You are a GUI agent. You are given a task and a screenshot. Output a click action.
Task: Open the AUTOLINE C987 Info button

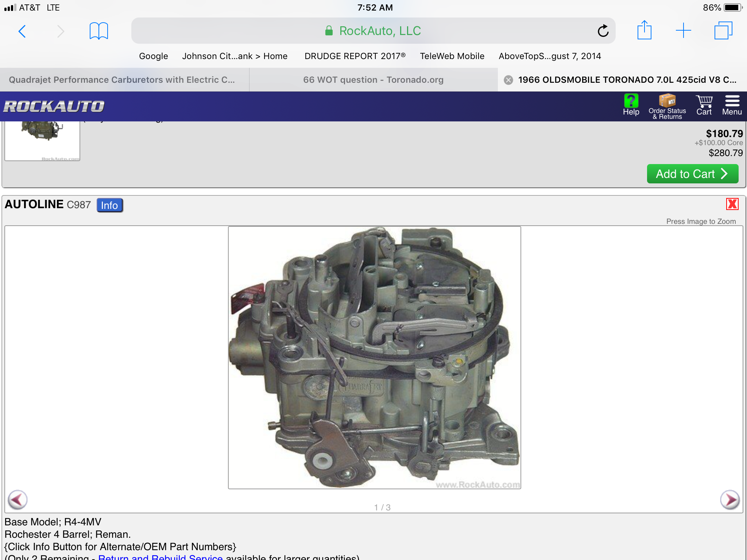point(109,205)
